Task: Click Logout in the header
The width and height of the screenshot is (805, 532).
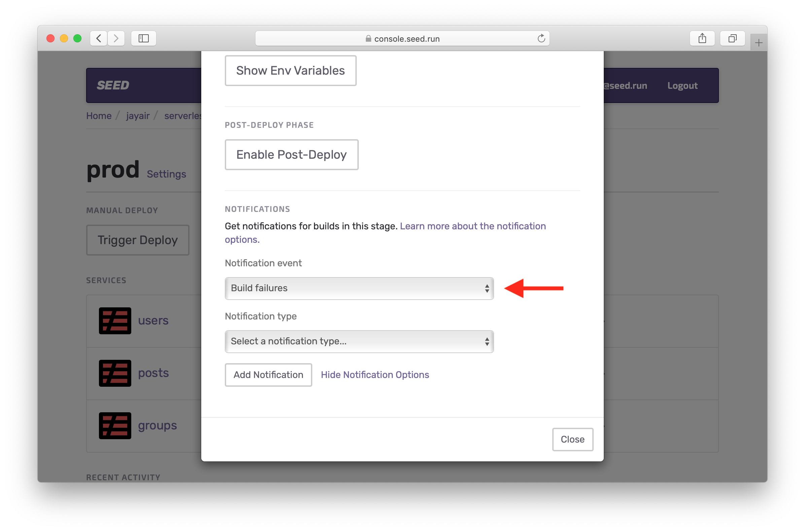Action: [x=682, y=85]
